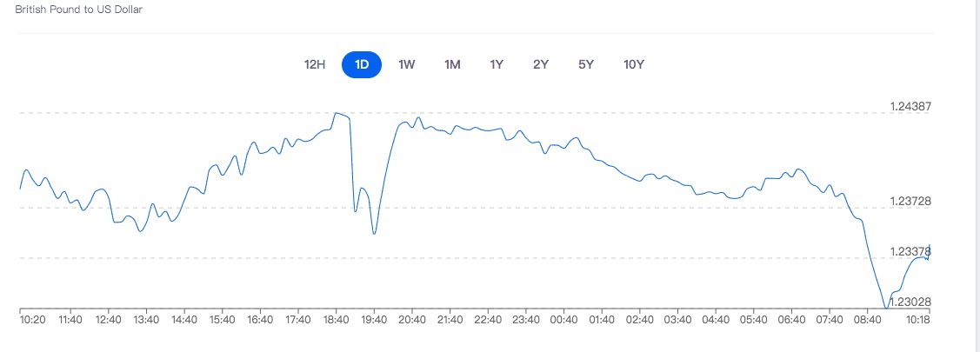Click the 19:40 time axis label
The height and width of the screenshot is (352, 980).
coord(374,320)
